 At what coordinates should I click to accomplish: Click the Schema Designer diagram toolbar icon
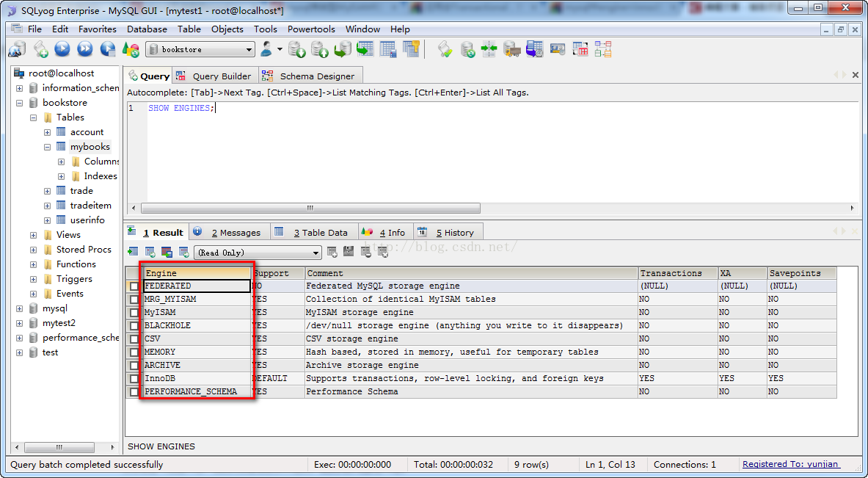coord(603,49)
